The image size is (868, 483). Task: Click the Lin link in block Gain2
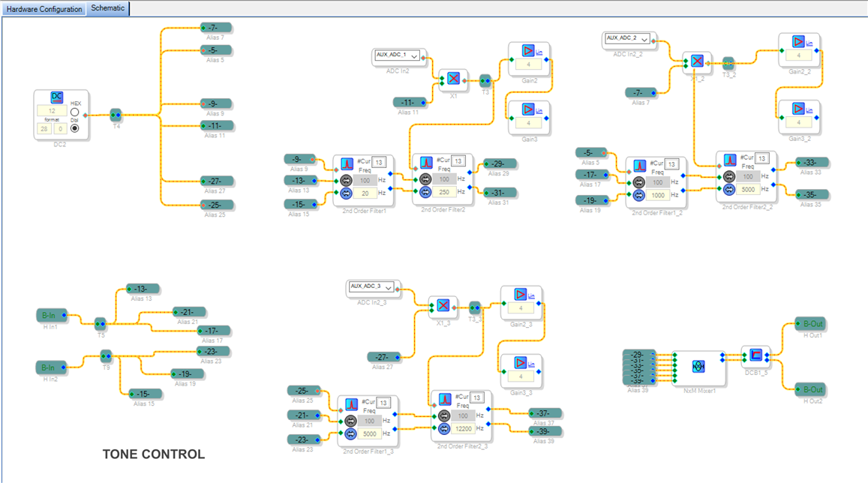539,52
